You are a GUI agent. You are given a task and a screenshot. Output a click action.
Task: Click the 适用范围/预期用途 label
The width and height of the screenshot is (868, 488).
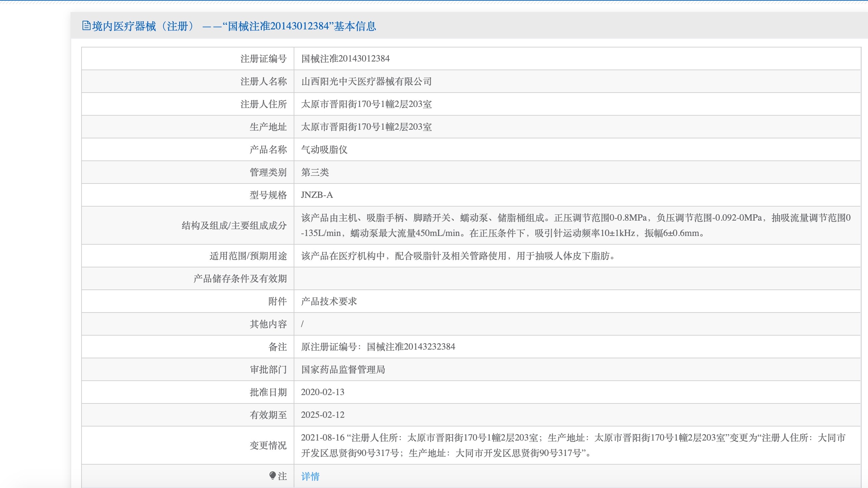248,256
